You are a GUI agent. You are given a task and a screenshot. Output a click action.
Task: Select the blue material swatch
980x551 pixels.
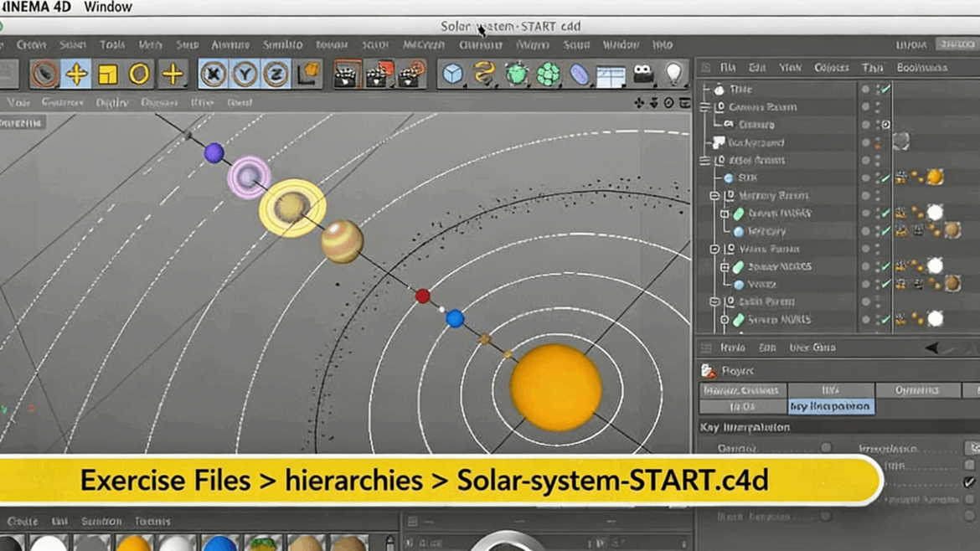(219, 543)
